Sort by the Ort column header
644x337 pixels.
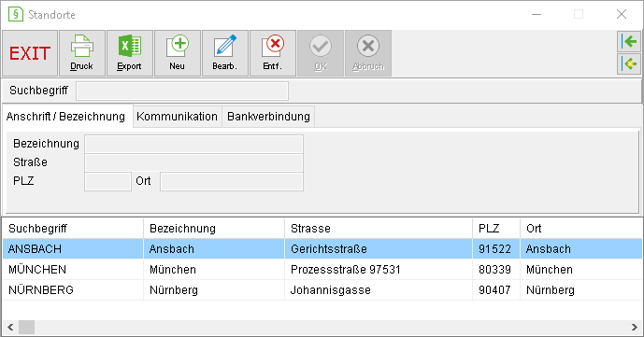581,229
